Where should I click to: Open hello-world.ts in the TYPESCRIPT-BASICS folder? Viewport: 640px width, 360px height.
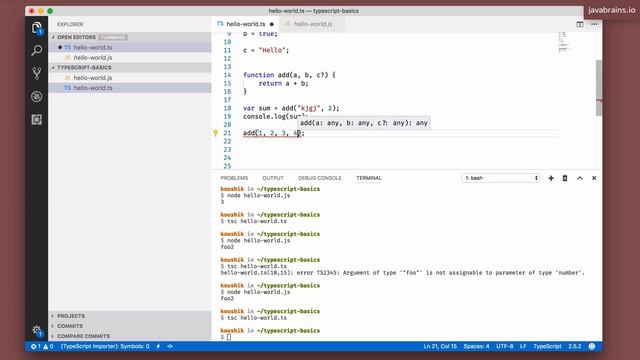(130, 88)
